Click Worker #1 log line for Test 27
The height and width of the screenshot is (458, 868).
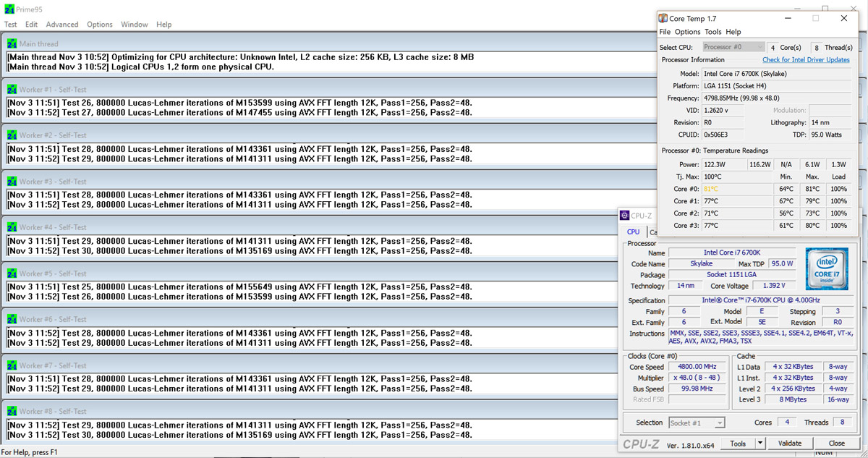coord(239,112)
